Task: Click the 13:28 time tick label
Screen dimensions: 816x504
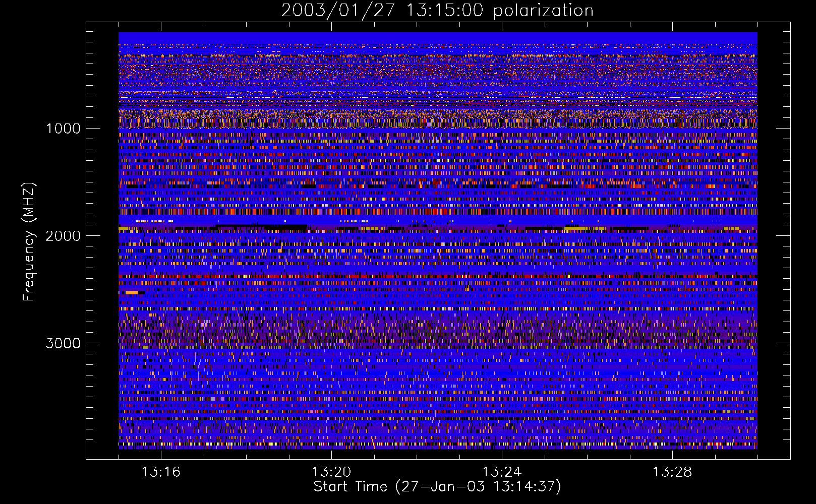Action: coord(672,472)
